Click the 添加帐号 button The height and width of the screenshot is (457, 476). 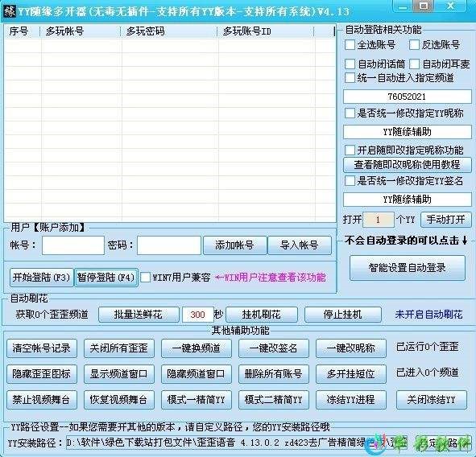(234, 245)
